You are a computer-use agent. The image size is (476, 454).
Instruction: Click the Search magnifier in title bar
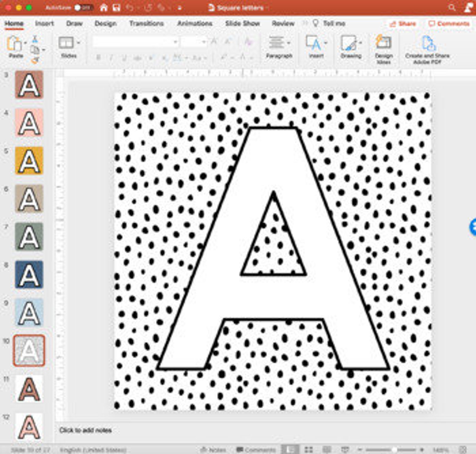tap(452, 7)
